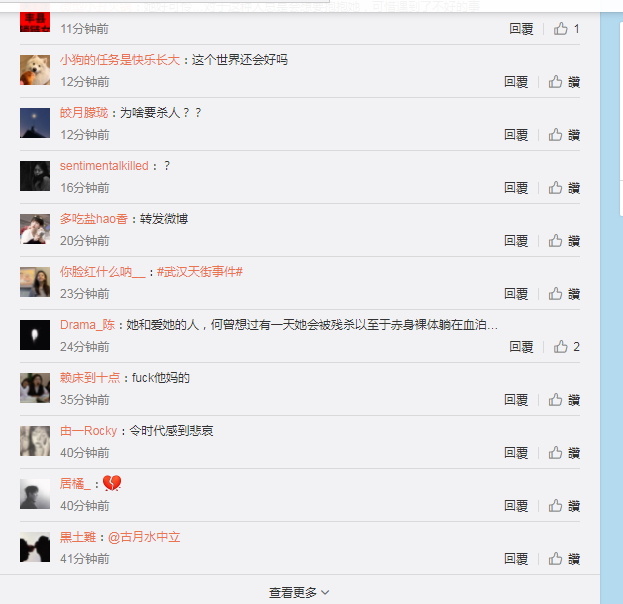Reply to 皎月朦胧's comment

click(x=516, y=135)
